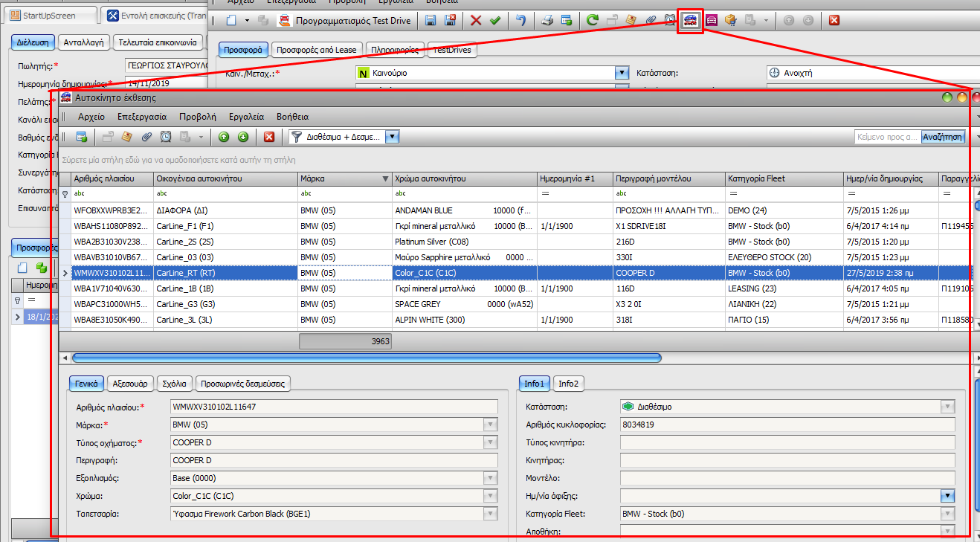Open Βοήθεια menu in Αυτοκίνητο έκθεσης window
Screen dimensions: 980x542
tap(292, 117)
